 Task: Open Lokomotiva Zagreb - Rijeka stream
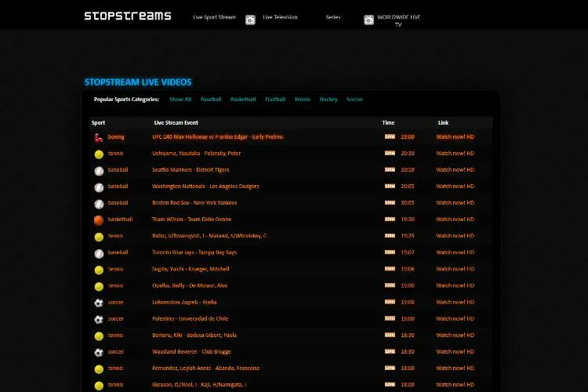coord(184,302)
